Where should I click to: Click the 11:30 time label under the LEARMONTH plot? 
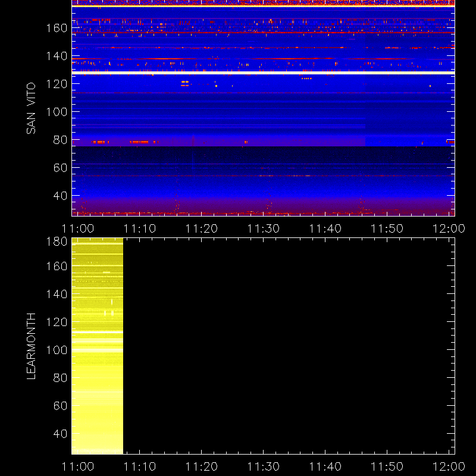[264, 466]
